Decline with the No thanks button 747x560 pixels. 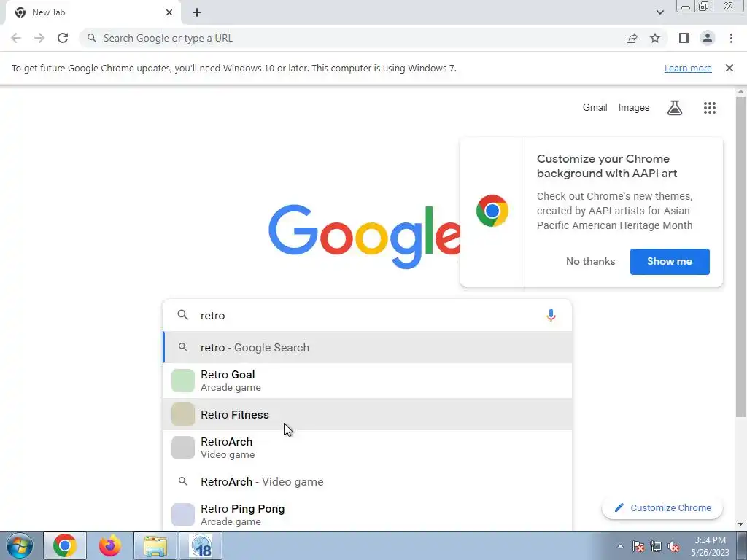point(590,262)
